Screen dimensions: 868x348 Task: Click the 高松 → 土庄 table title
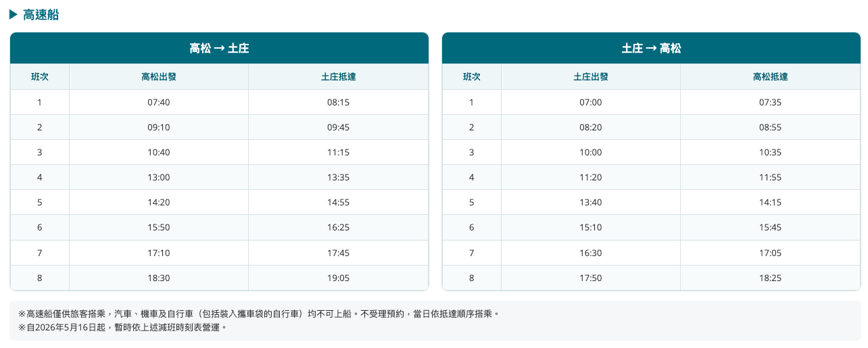tap(219, 49)
